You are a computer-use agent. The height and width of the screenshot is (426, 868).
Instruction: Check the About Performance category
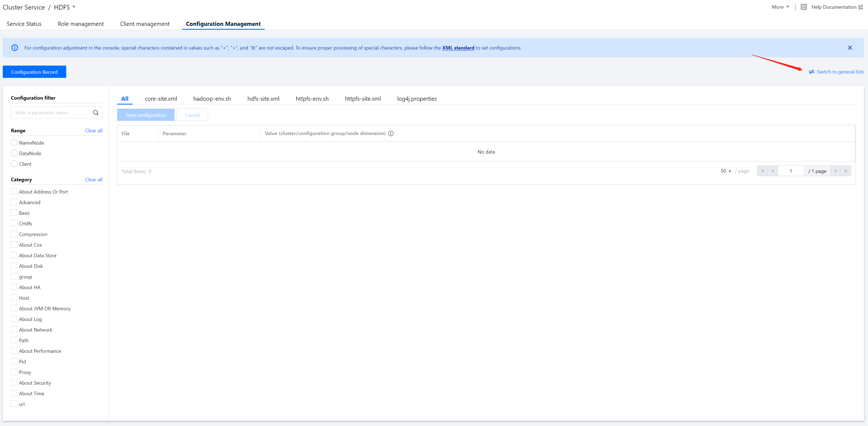click(x=14, y=351)
